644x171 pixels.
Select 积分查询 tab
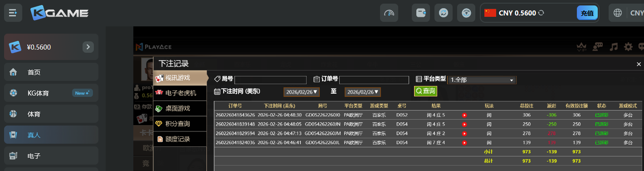(181, 124)
